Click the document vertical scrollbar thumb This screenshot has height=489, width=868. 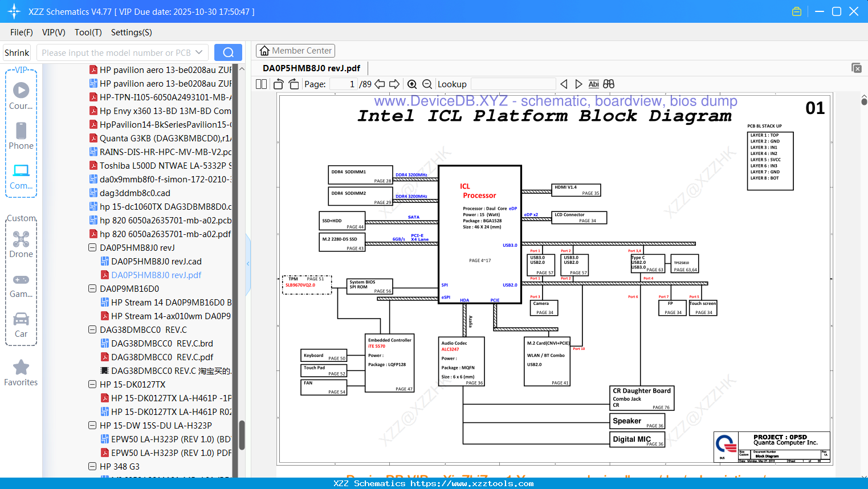[864, 101]
